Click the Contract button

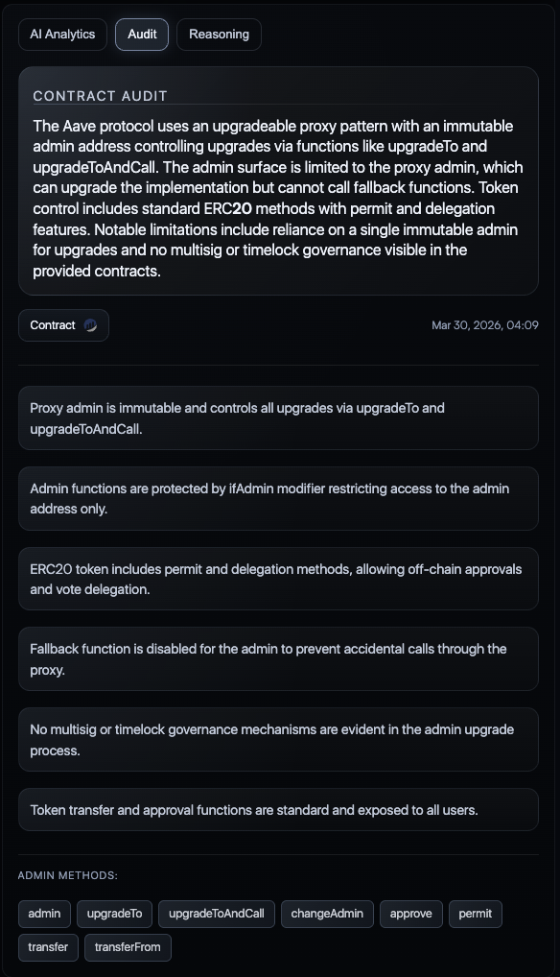pos(63,325)
